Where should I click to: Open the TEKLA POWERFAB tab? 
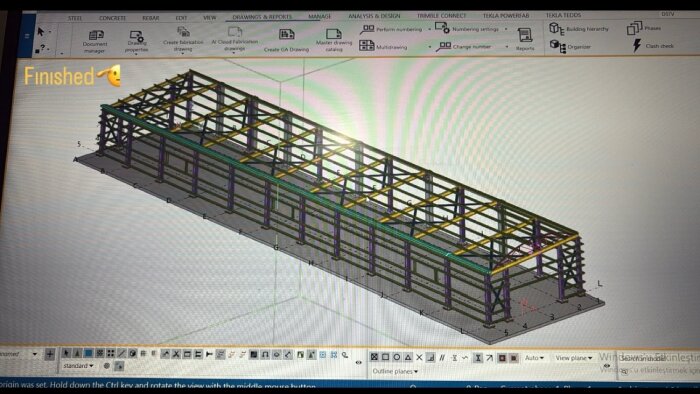point(506,16)
